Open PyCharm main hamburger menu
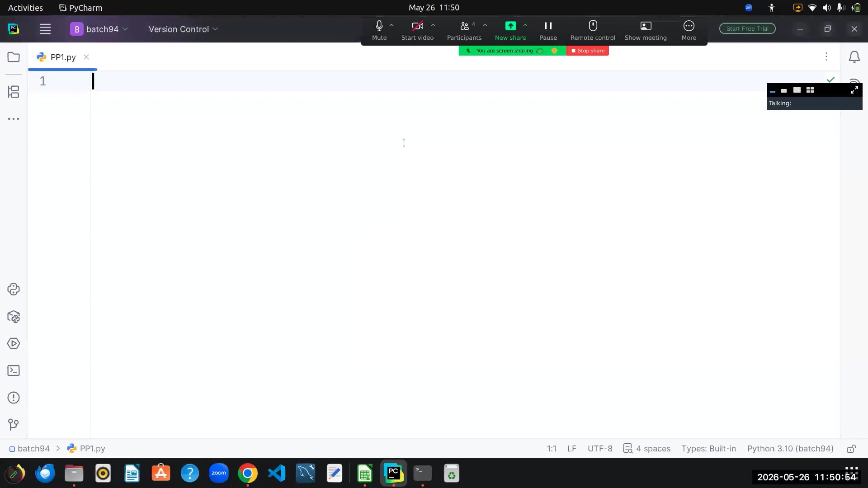868x488 pixels. click(x=45, y=29)
